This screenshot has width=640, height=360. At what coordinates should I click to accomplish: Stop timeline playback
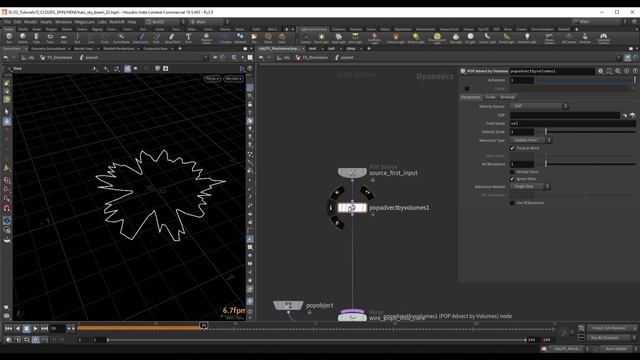click(27, 328)
